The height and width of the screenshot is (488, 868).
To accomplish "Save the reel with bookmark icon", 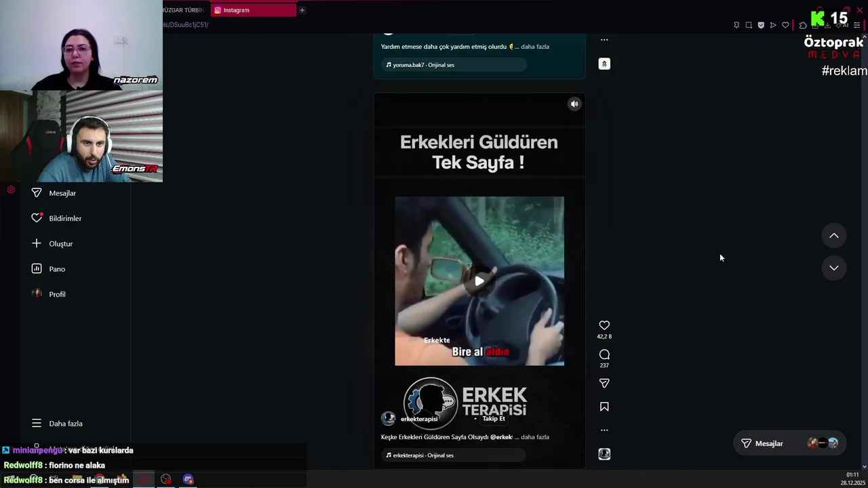I will pos(604,407).
